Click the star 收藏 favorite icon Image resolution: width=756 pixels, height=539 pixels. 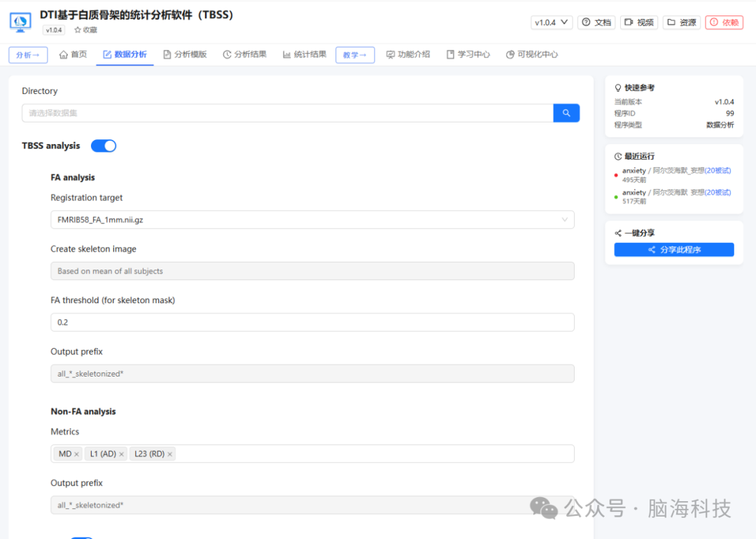(x=78, y=30)
